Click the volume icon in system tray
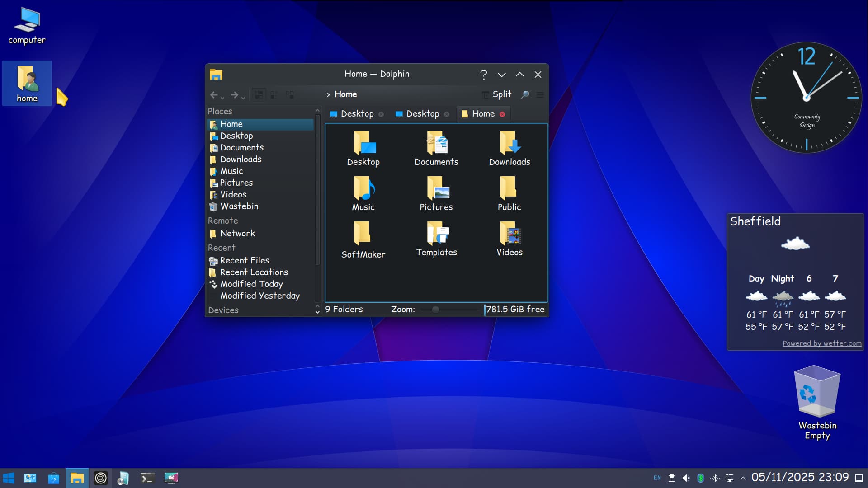The height and width of the screenshot is (488, 868). (686, 478)
